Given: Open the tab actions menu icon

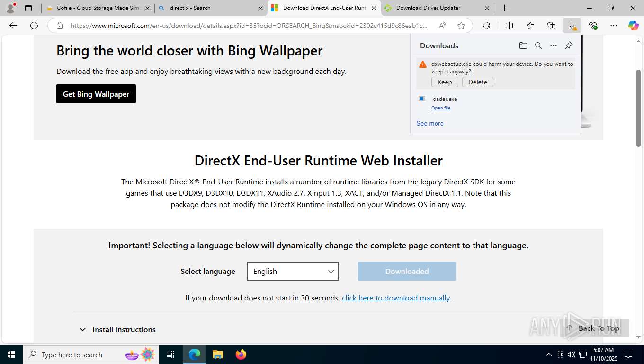Looking at the screenshot, I should click(x=28, y=8).
